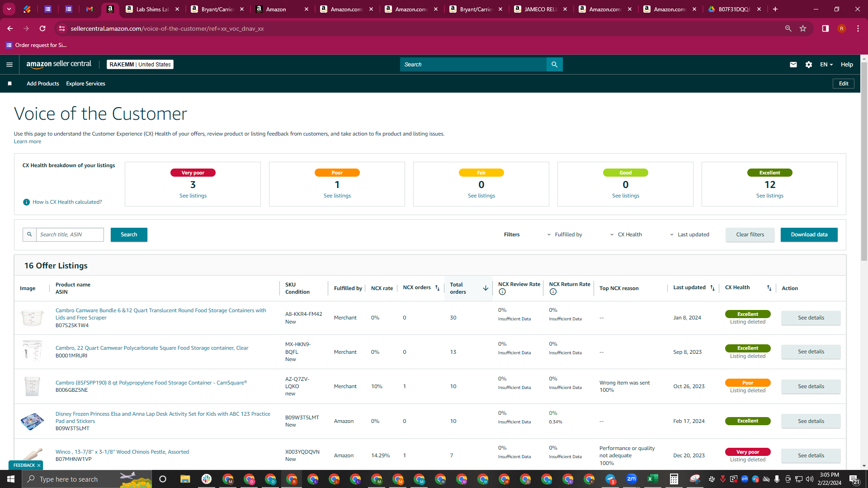Open Cambro 22 Quart Camwear product link

click(x=152, y=348)
